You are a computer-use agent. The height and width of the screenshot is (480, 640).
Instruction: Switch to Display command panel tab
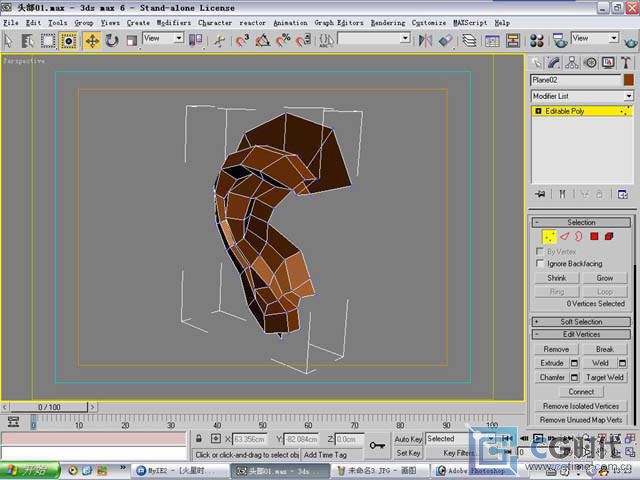[x=608, y=63]
